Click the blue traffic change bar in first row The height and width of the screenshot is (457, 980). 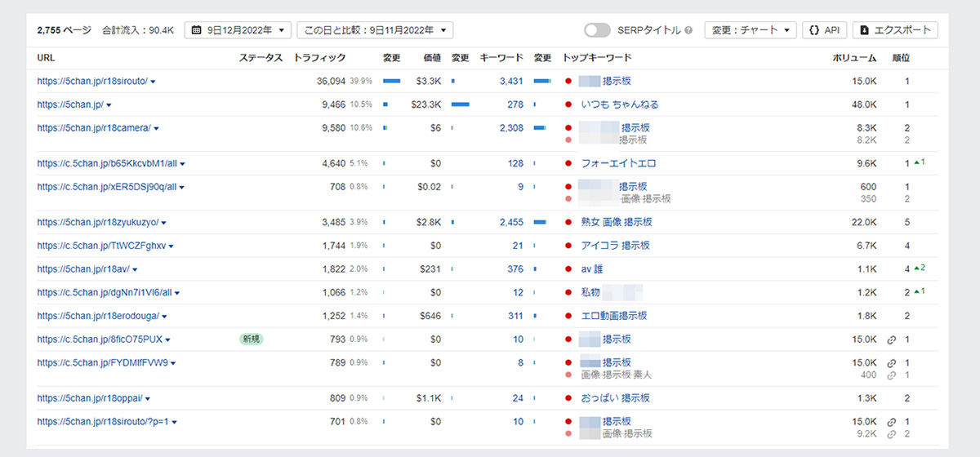(391, 82)
